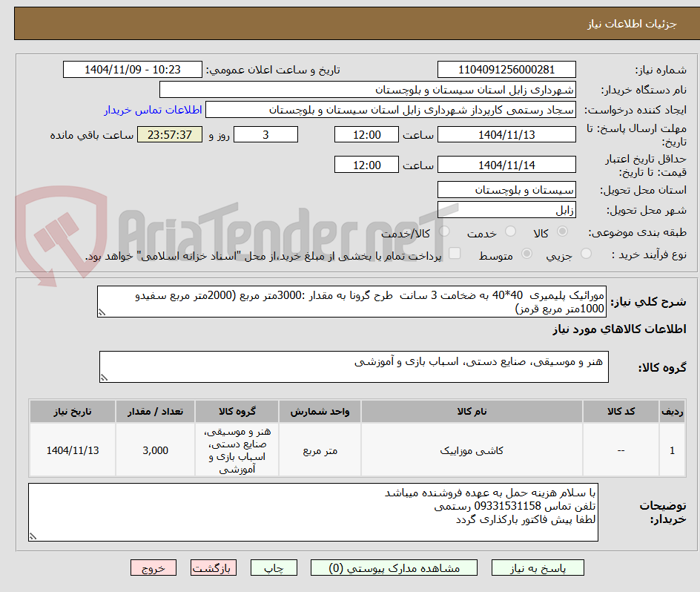Grab resize handle of گروه کالا box

(x=104, y=378)
